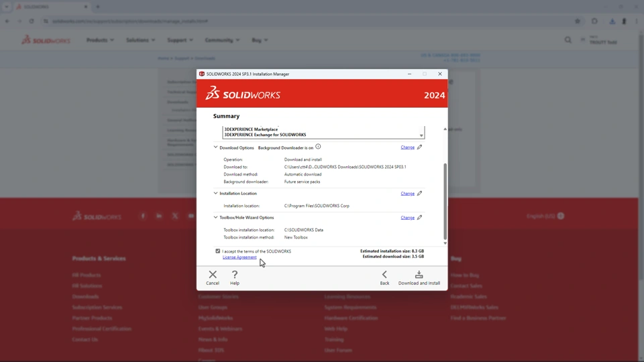Click Contact Us footer link

pyautogui.click(x=85, y=339)
